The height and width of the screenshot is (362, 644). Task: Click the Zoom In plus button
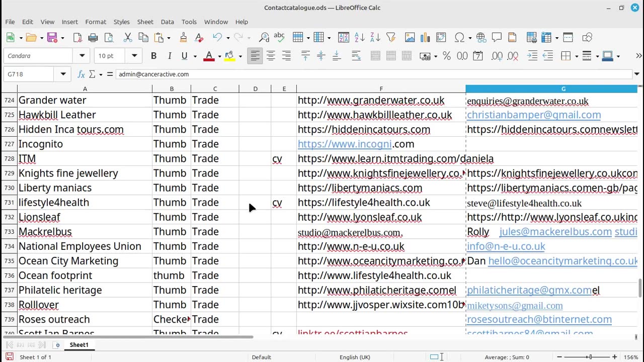tap(614, 357)
